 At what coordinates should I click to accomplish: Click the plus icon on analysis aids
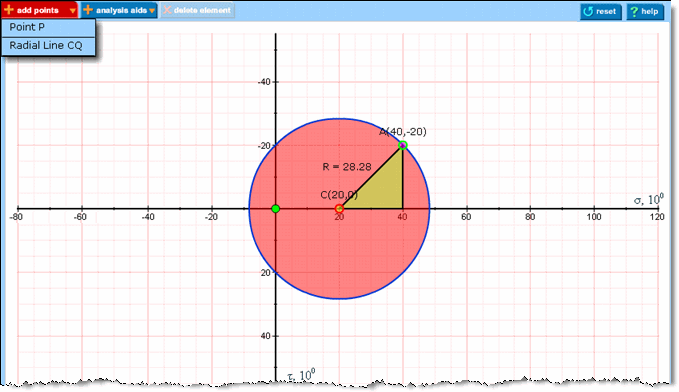tap(88, 10)
